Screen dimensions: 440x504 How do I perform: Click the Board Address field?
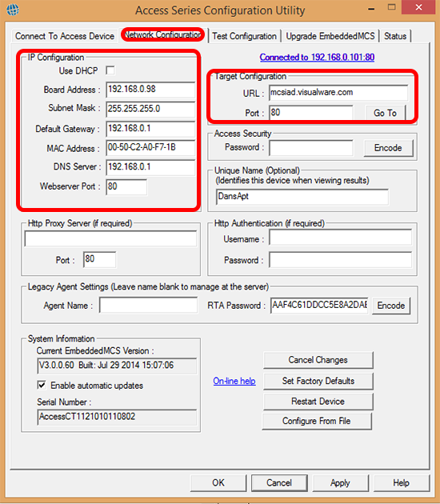pos(150,90)
